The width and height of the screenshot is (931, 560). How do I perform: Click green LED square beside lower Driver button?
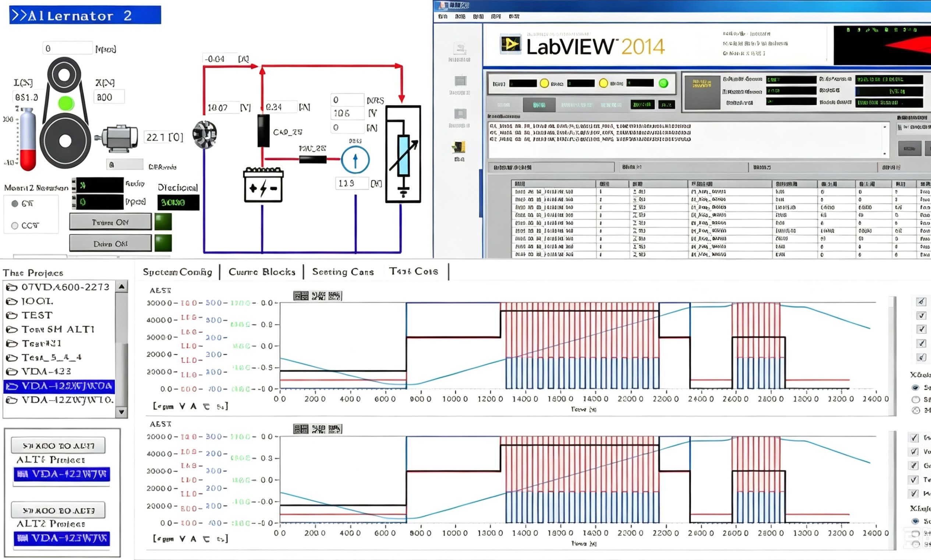[x=163, y=243]
